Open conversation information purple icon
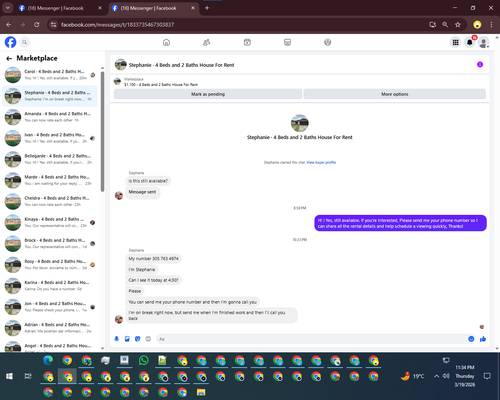 (480, 64)
